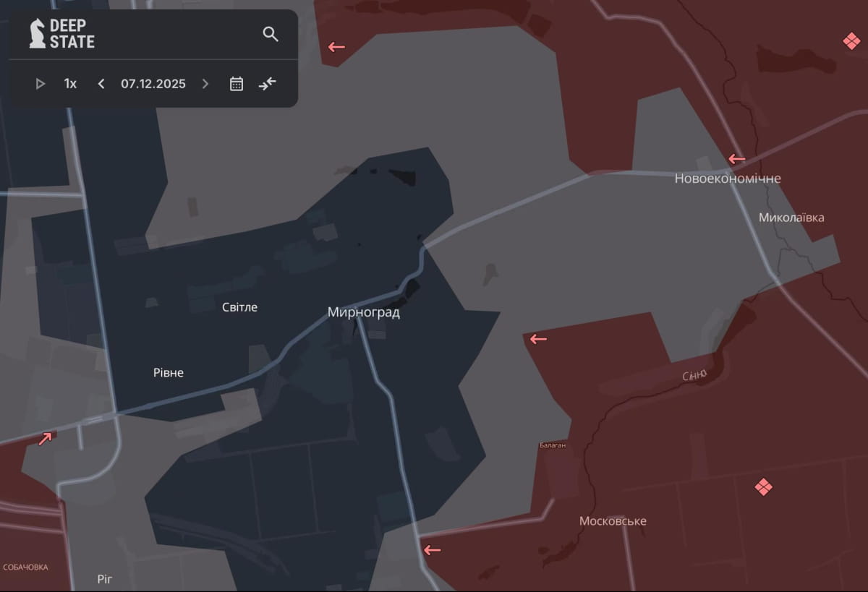Click the arrow on the road south of Мирноград
868x592 pixels.
[x=432, y=550]
